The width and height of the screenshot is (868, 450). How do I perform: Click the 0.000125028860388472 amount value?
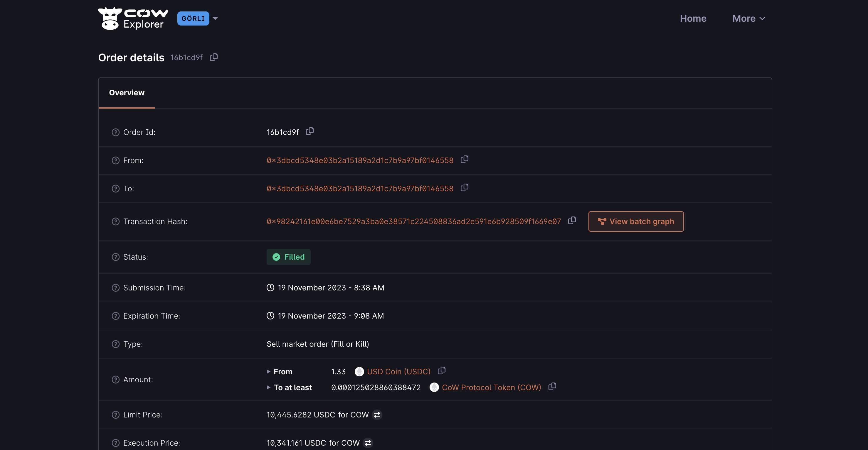click(x=376, y=388)
